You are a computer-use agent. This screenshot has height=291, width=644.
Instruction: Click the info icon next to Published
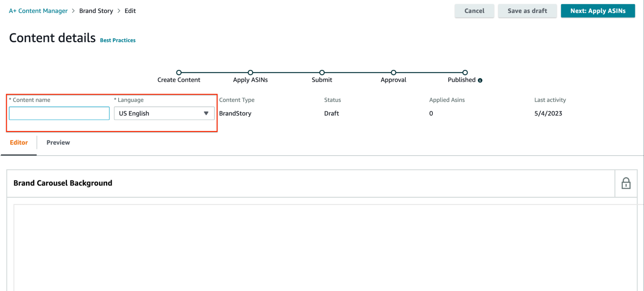pyautogui.click(x=480, y=80)
